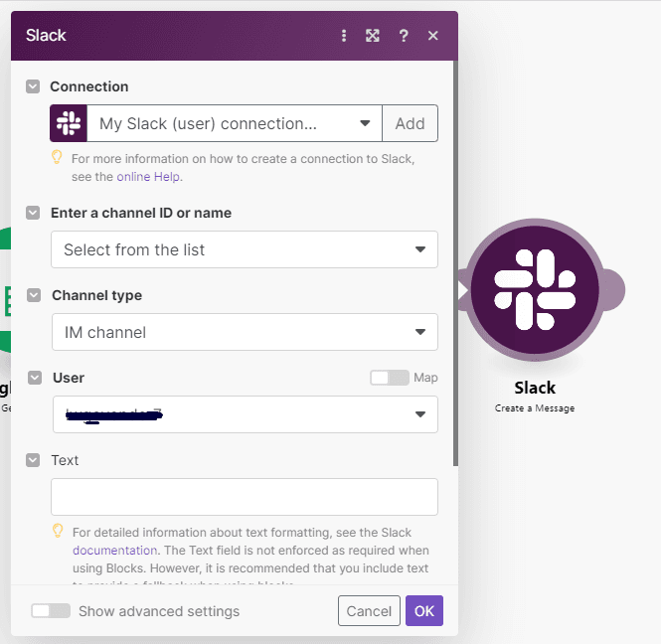Viewport: 661px width, 644px height.
Task: Toggle the Map switch for User
Action: click(x=389, y=378)
